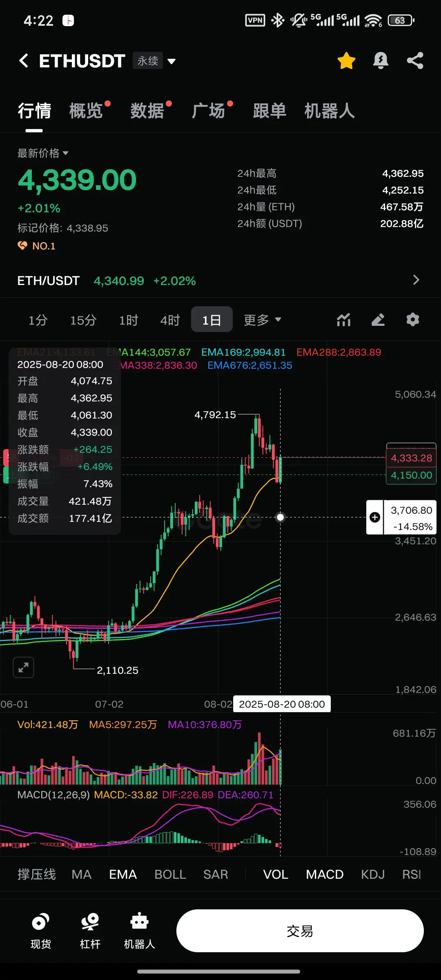441x980 pixels.
Task: Open 现货 spot trading icon
Action: click(41, 931)
